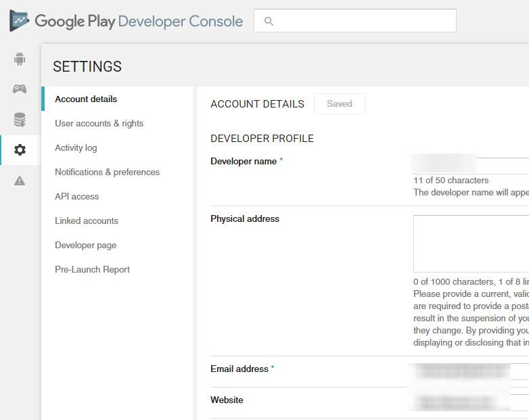The image size is (529, 420).
Task: Click the search magnifier icon
Action: (x=269, y=21)
